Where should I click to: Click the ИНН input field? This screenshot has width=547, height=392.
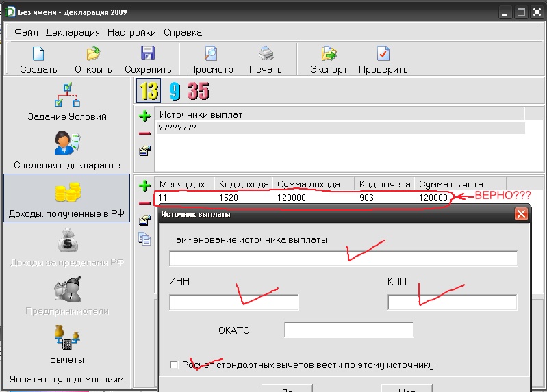234,302
